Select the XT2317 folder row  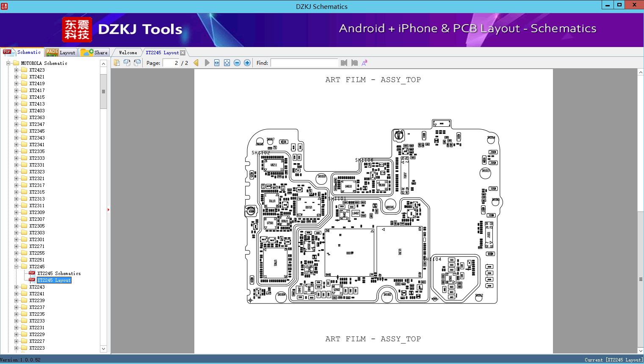37,185
